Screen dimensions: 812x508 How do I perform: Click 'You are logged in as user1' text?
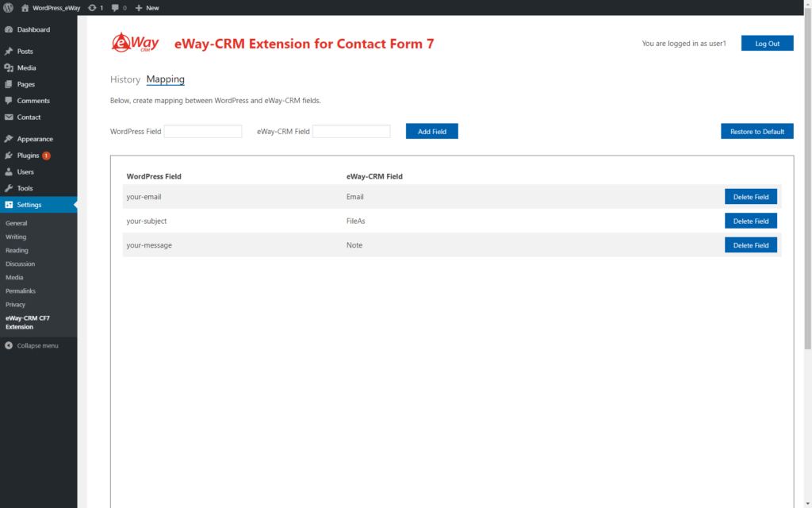click(684, 44)
